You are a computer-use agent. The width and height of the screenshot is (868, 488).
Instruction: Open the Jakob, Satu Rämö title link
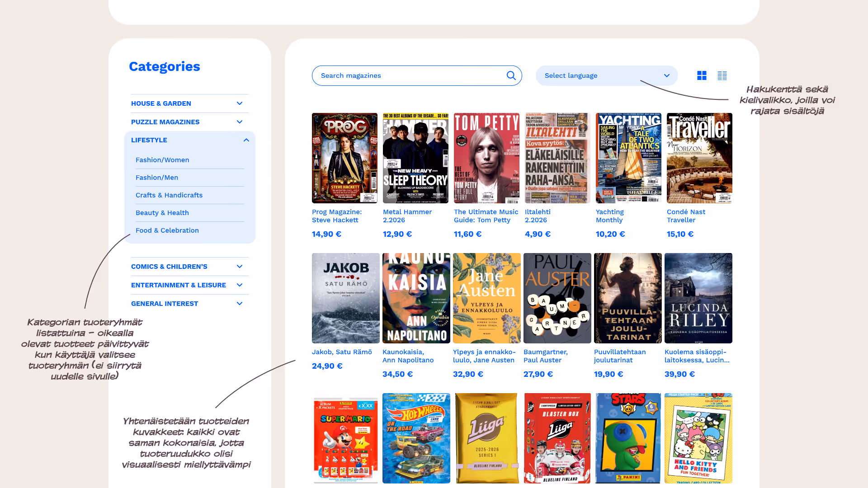(x=342, y=352)
